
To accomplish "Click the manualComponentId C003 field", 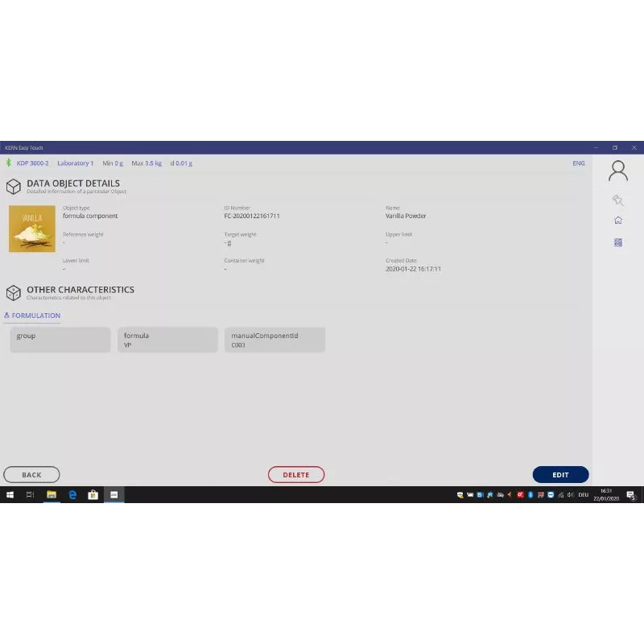I will tap(275, 340).
